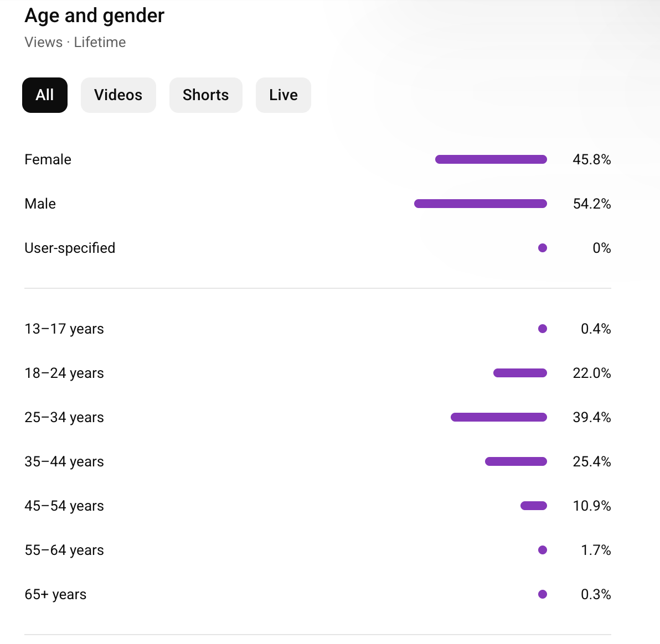
Task: Click the 55–64 years purple dot
Action: point(543,550)
